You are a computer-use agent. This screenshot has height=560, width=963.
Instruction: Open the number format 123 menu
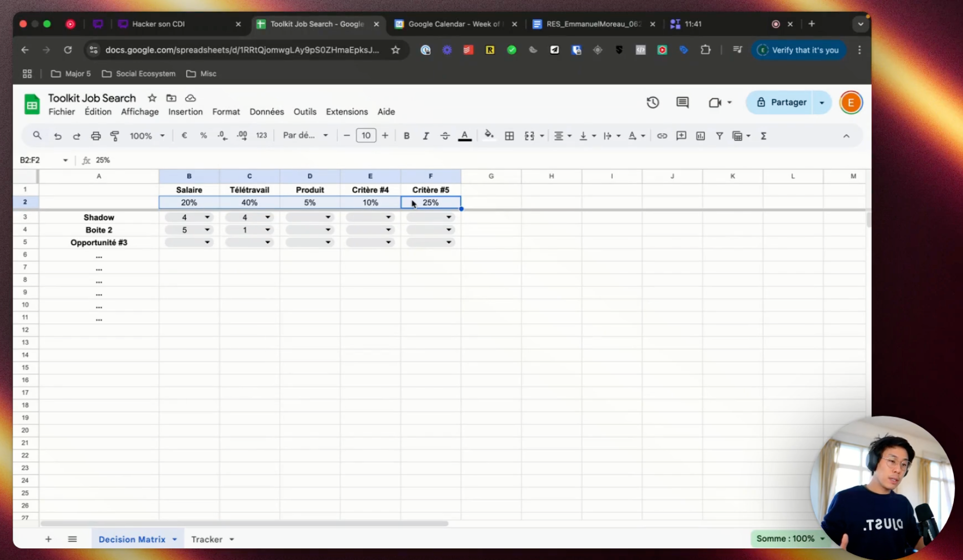(x=261, y=136)
